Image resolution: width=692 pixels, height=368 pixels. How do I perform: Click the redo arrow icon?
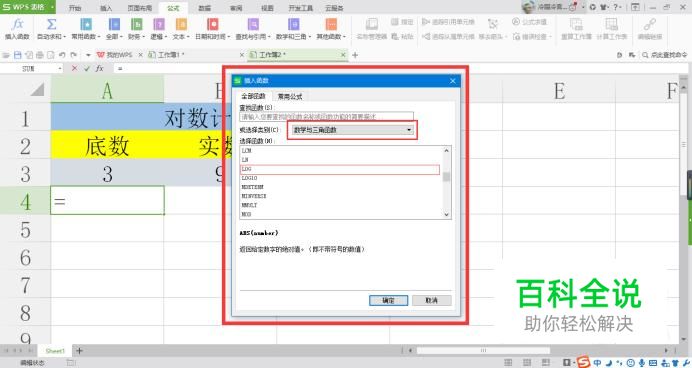(73, 55)
